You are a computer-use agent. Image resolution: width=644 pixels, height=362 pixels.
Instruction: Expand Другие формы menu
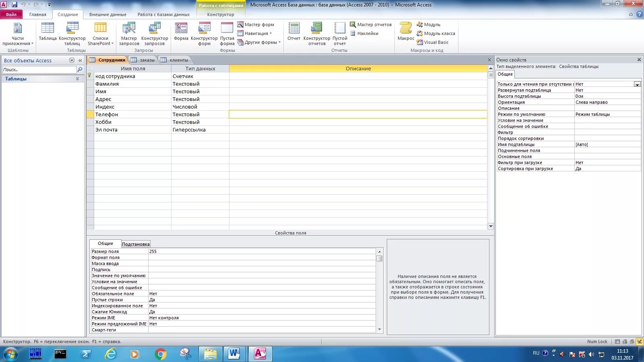point(259,42)
